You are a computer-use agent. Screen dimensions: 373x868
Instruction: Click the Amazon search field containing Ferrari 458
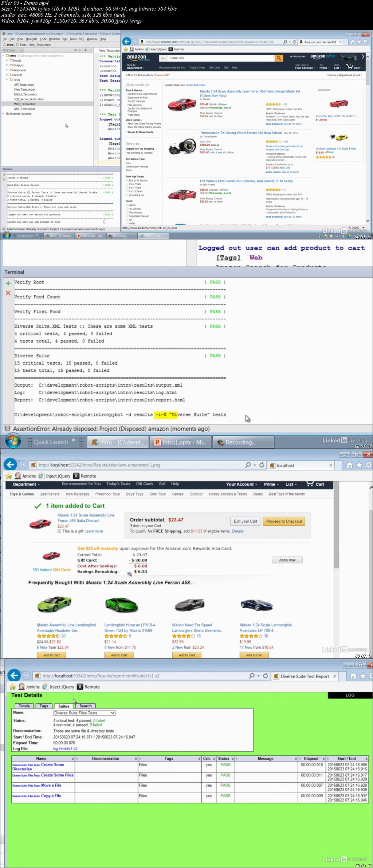tap(221, 58)
